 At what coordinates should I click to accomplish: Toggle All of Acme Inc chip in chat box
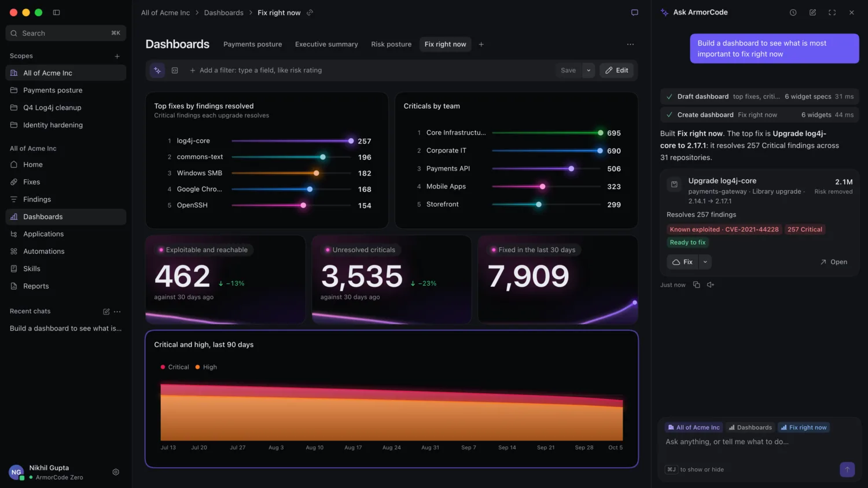point(694,427)
